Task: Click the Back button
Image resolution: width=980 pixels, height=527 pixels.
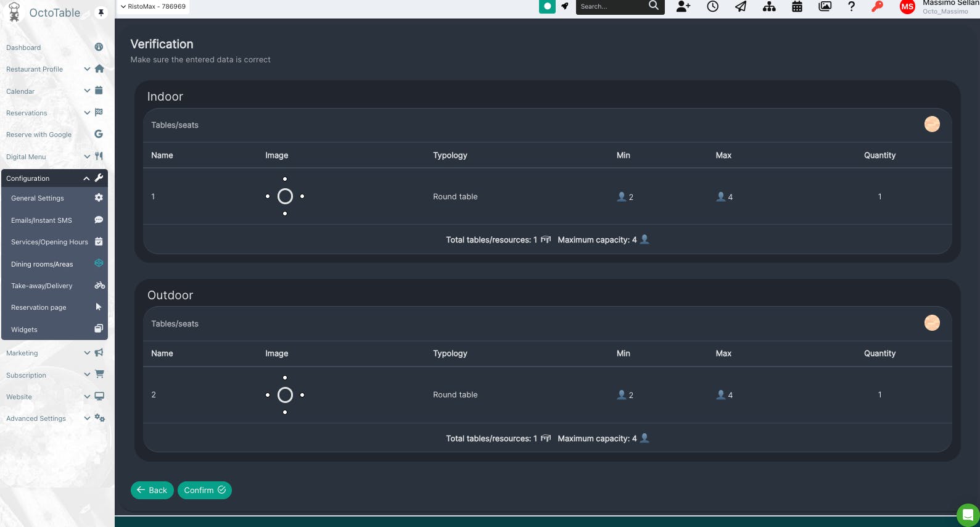Action: click(152, 490)
